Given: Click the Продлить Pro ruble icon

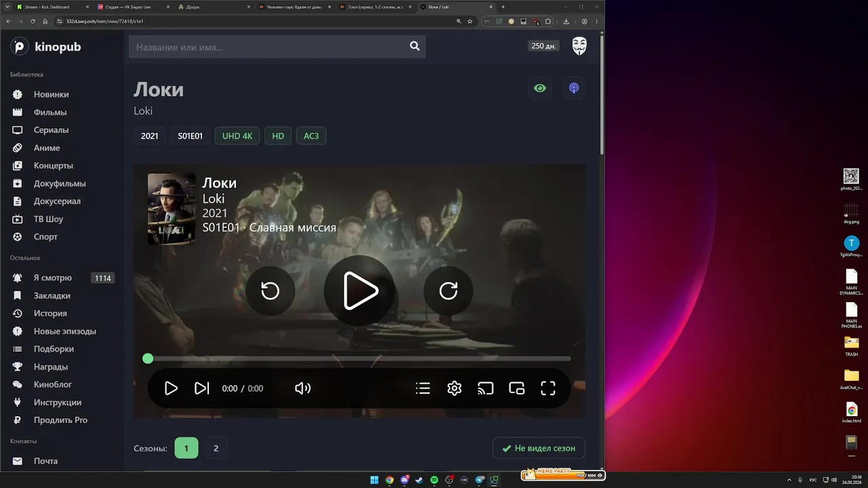Looking at the screenshot, I should click(x=18, y=420).
